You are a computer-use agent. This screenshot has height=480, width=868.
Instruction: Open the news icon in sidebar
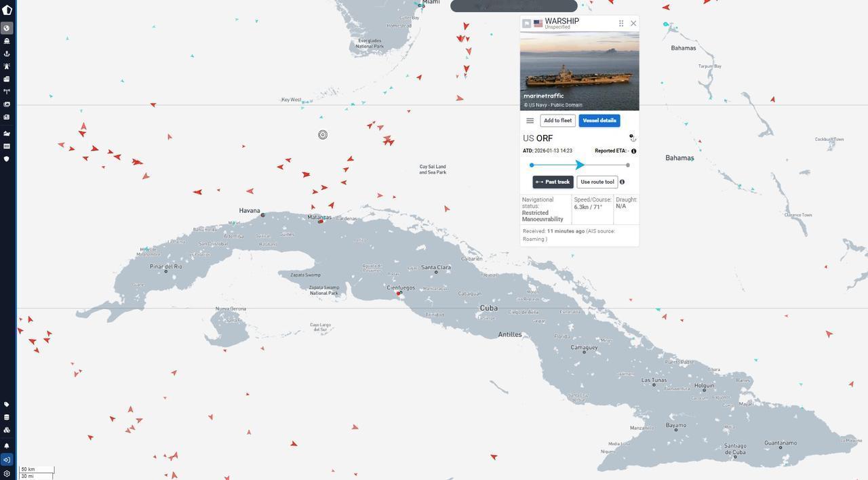(7, 117)
